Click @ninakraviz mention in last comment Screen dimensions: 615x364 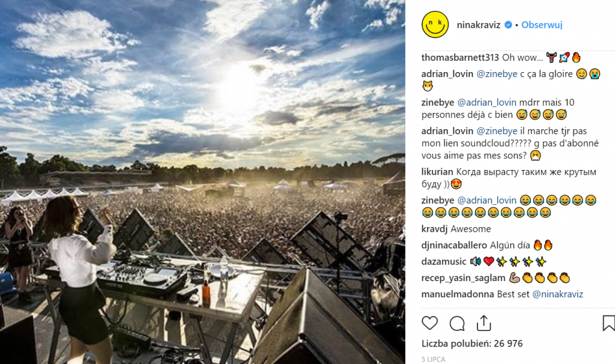pyautogui.click(x=557, y=294)
